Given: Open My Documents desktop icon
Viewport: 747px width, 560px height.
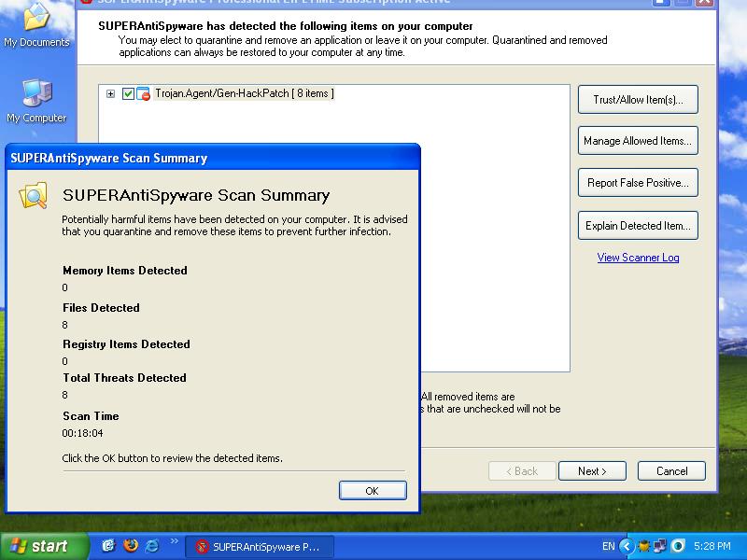Looking at the screenshot, I should [36, 25].
